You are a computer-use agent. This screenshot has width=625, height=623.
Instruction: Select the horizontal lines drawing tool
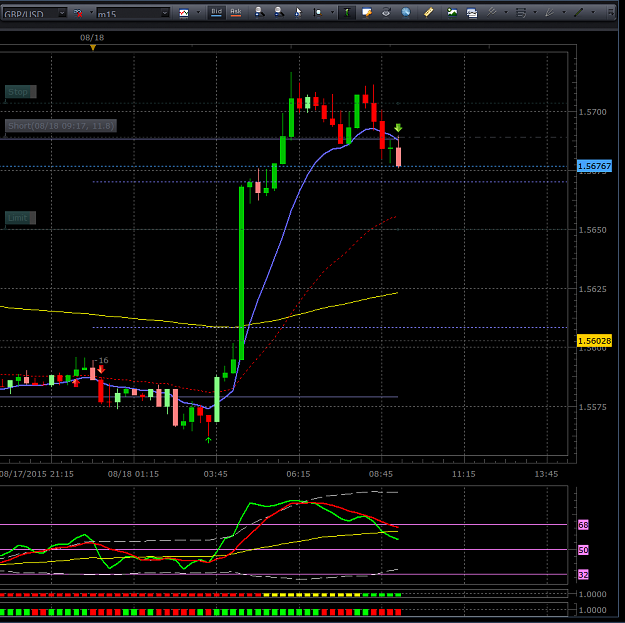tap(521, 13)
